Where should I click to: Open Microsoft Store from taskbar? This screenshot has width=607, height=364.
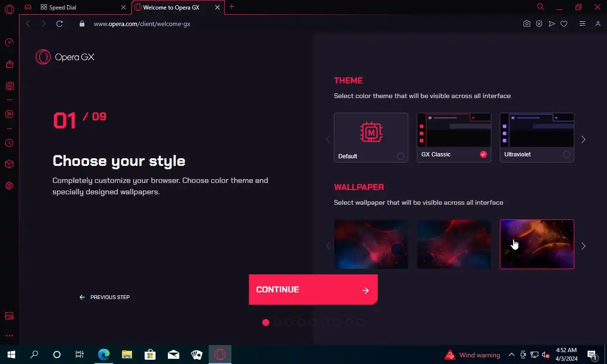150,355
